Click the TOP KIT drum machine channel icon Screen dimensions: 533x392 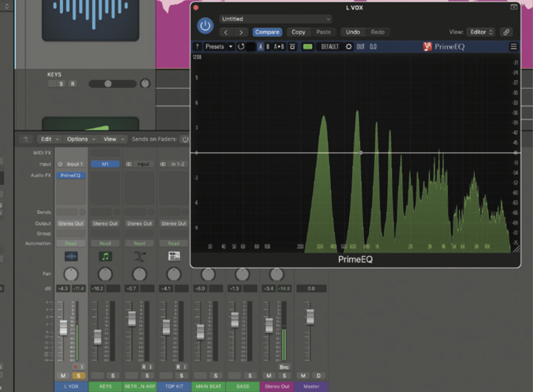(173, 256)
